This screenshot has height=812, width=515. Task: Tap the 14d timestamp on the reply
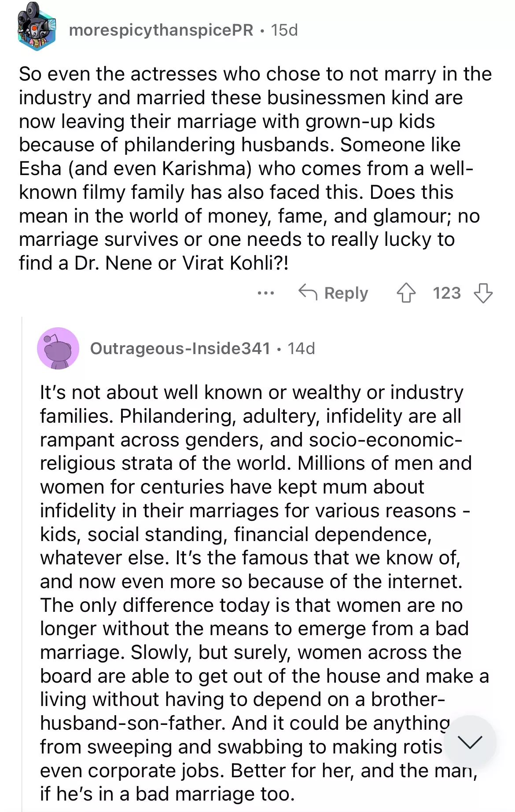point(302,348)
